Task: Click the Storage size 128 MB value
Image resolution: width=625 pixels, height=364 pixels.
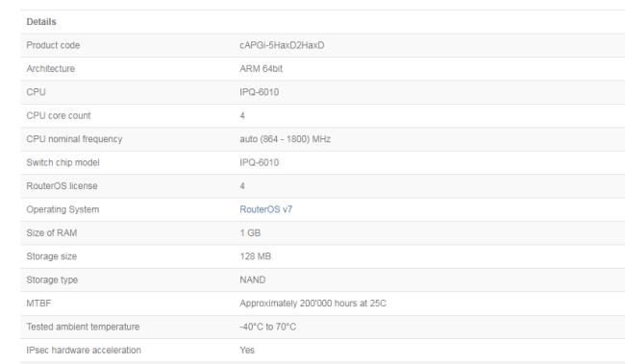Action: pos(255,256)
